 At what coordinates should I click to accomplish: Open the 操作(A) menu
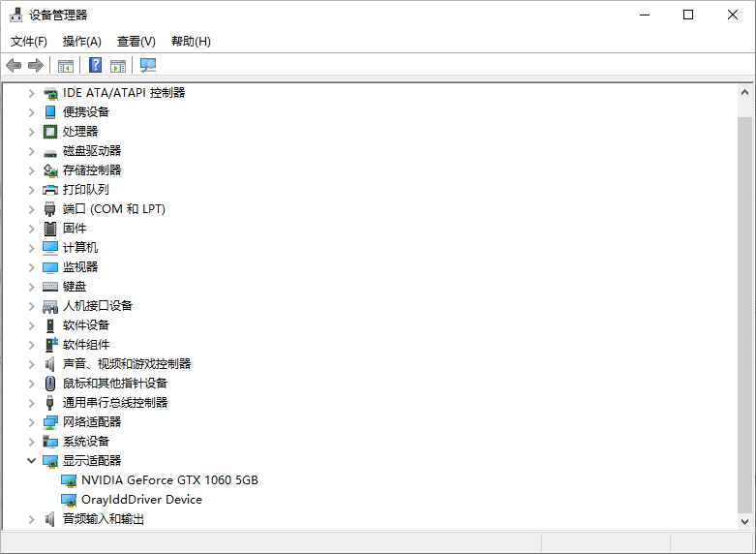(82, 42)
